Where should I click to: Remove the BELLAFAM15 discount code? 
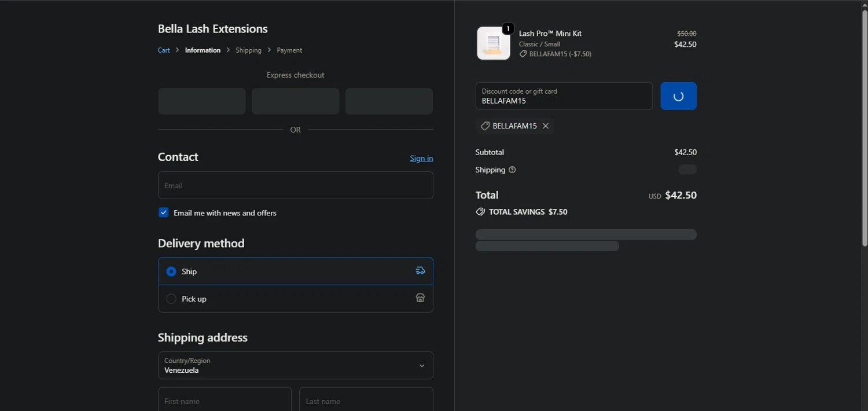(x=546, y=126)
